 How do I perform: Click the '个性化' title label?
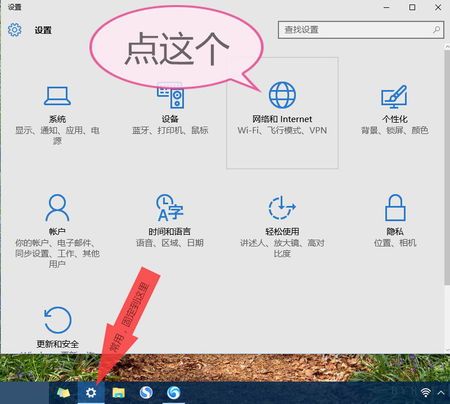[395, 119]
